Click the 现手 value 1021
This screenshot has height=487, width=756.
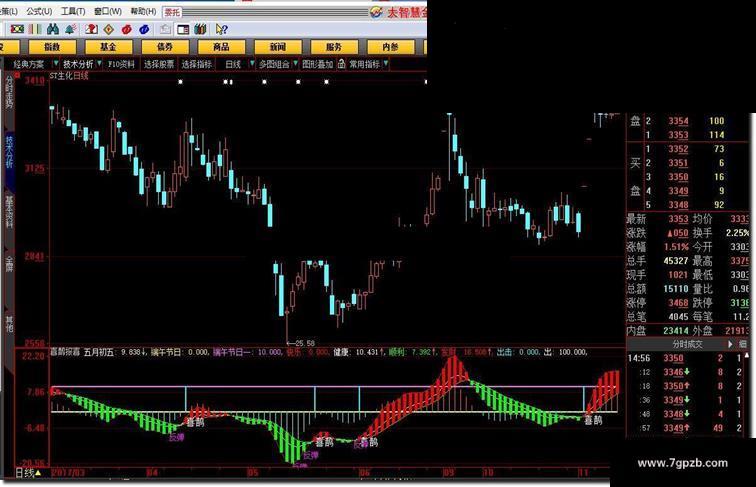[x=678, y=275]
